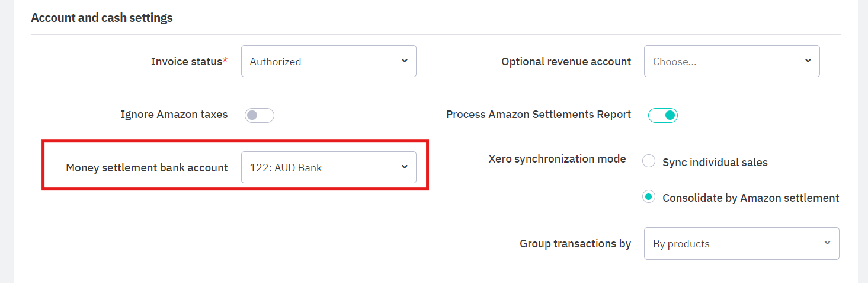
Task: Click the Consolidate by Amazon settlement label text
Action: tap(751, 198)
